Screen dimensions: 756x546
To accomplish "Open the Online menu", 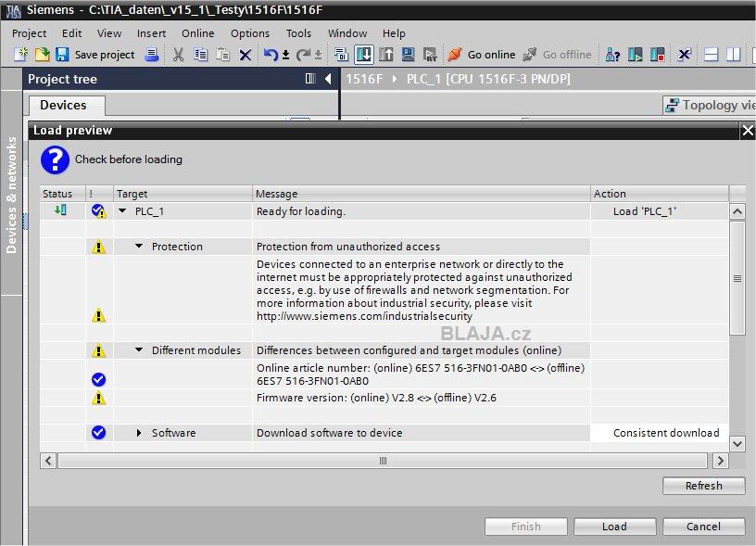I will coord(197,33).
